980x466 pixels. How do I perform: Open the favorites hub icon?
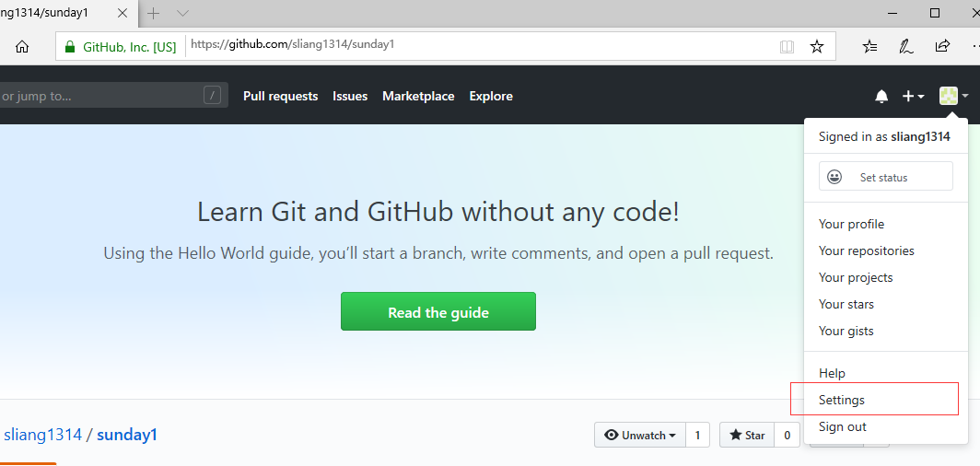pyautogui.click(x=869, y=47)
